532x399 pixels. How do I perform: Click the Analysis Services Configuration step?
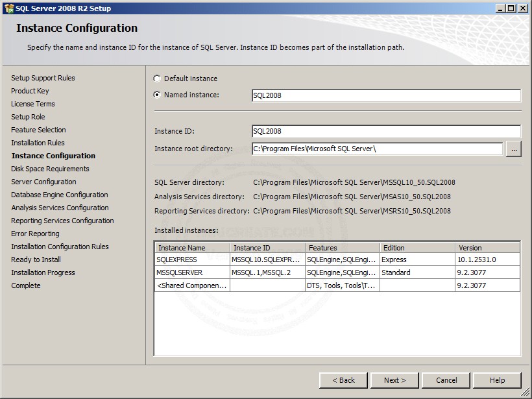(x=60, y=208)
